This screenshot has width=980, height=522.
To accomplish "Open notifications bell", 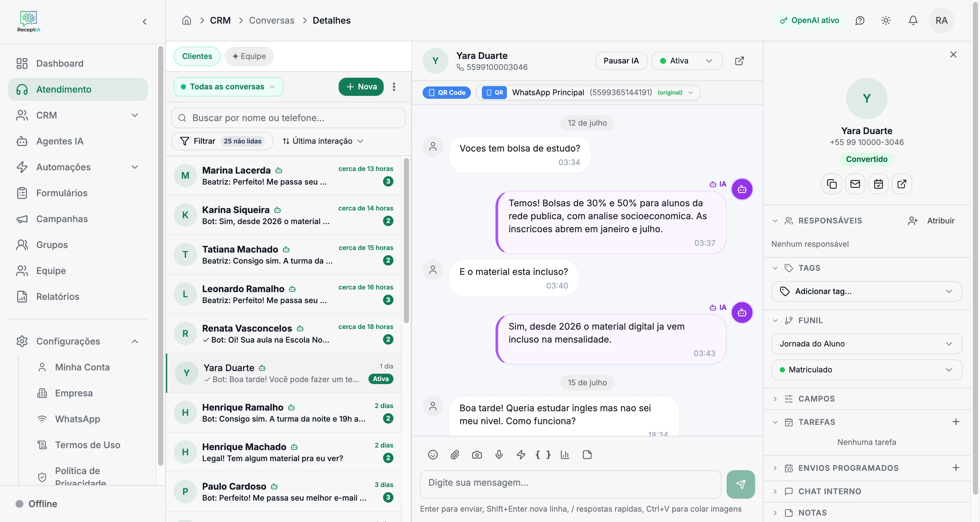I will tap(913, 20).
